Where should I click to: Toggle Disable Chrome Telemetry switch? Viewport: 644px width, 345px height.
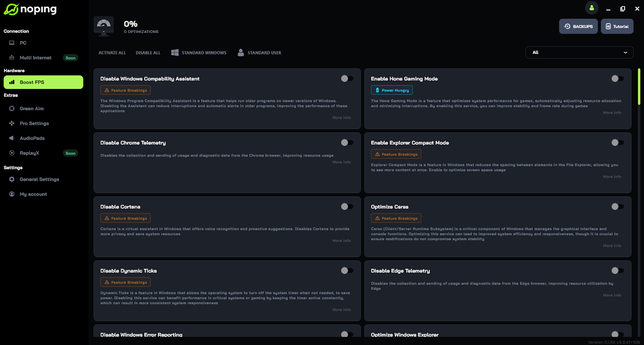point(347,143)
